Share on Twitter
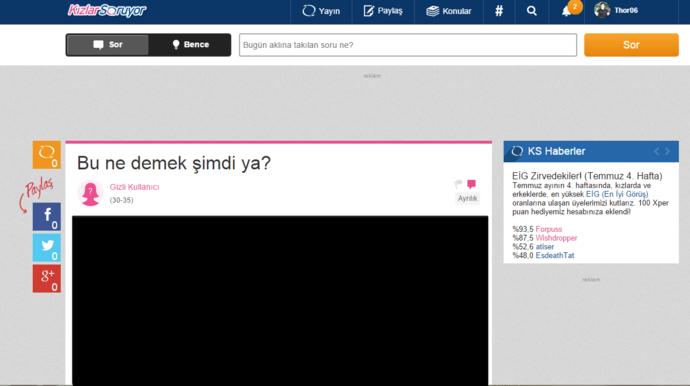Screen dimensions: 690x386 coord(47,248)
